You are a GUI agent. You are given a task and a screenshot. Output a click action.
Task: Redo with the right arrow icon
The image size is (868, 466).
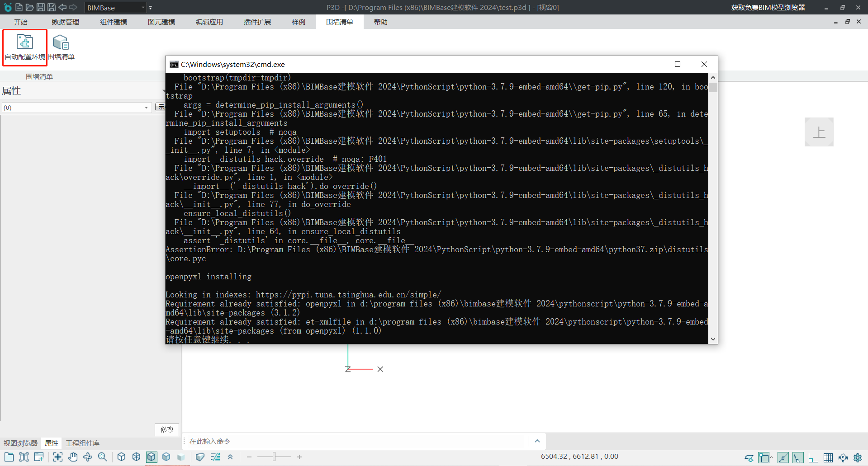[x=73, y=7]
